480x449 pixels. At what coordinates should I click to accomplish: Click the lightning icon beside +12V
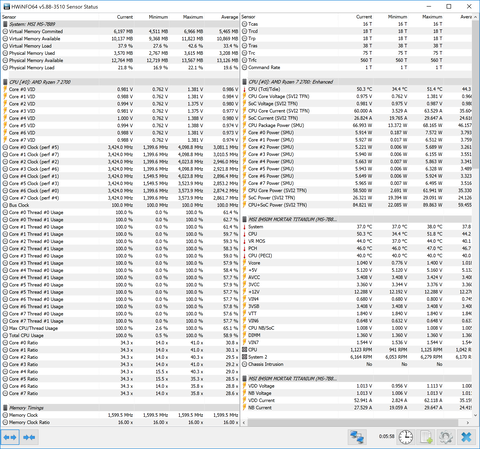244,292
